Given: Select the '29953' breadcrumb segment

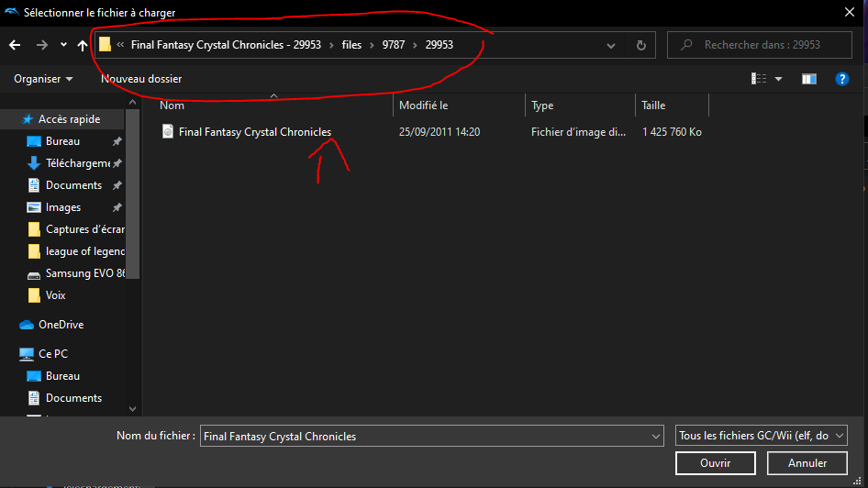Looking at the screenshot, I should [x=439, y=45].
